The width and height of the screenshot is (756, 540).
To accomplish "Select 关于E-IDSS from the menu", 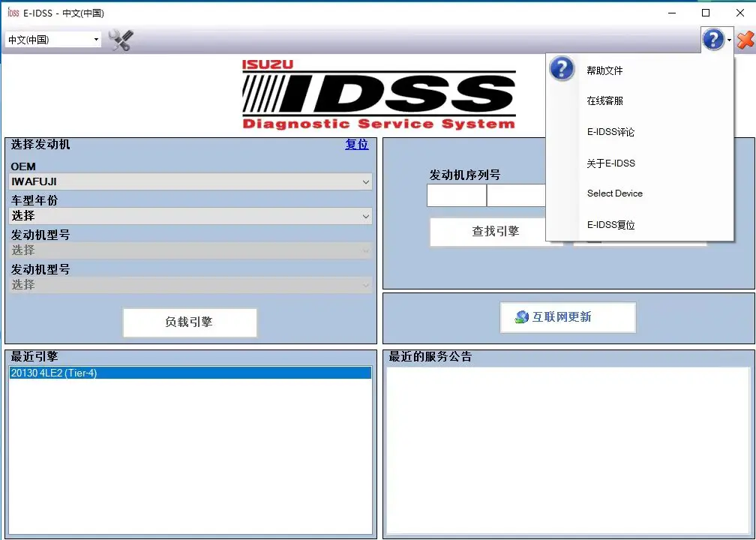I will (x=610, y=163).
